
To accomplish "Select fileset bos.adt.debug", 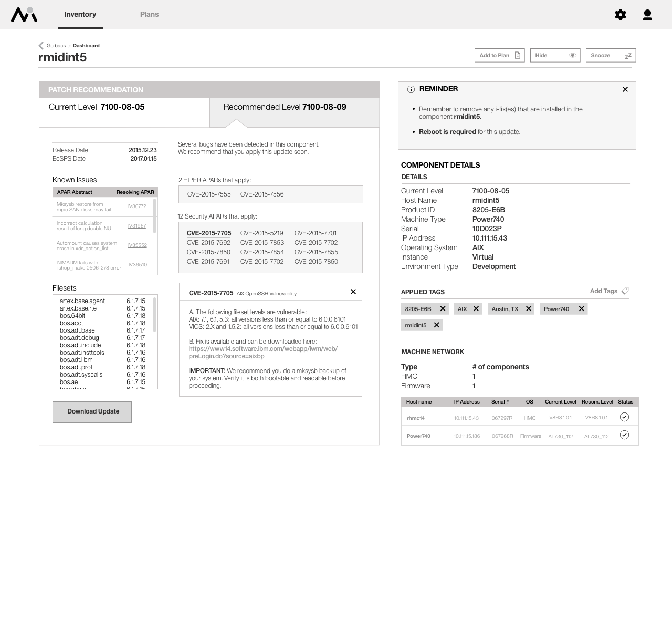I will pos(79,338).
